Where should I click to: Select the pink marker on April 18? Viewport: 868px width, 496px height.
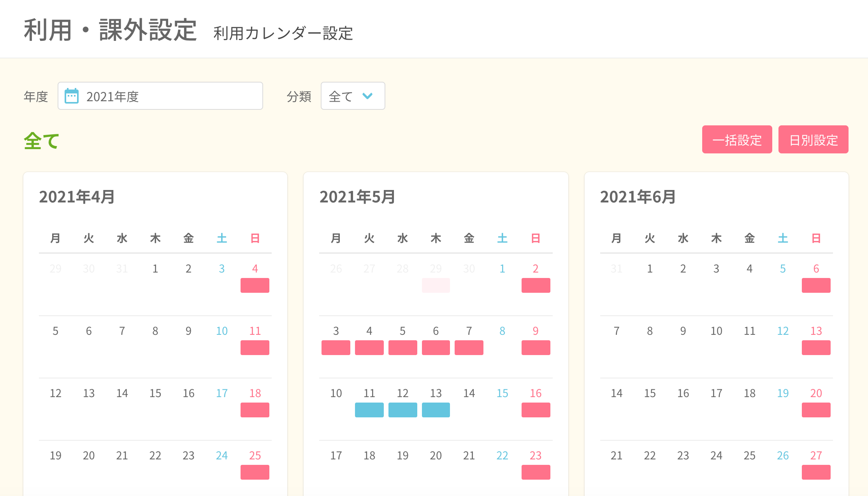pyautogui.click(x=255, y=410)
